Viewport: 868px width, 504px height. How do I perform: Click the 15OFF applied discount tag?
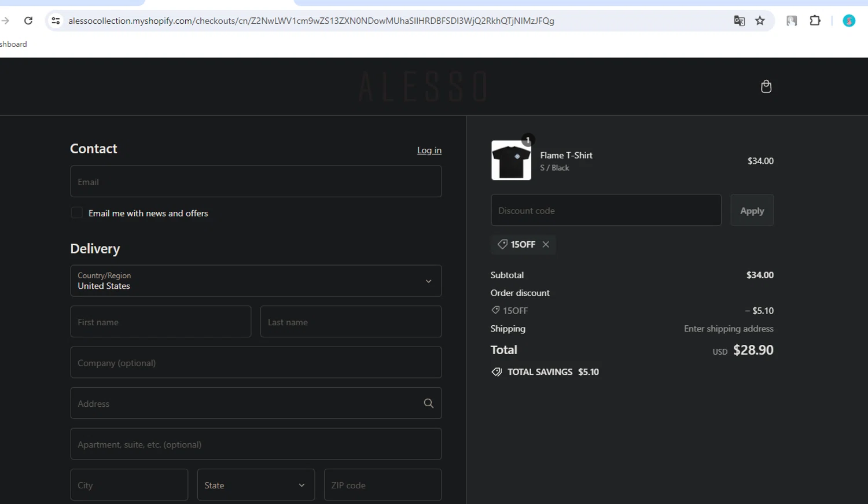(523, 244)
